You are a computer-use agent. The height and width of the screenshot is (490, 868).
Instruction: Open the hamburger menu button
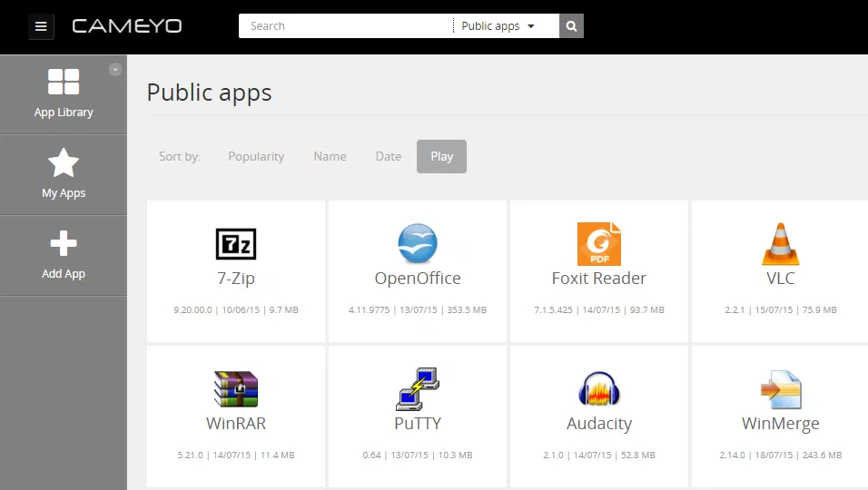click(41, 26)
